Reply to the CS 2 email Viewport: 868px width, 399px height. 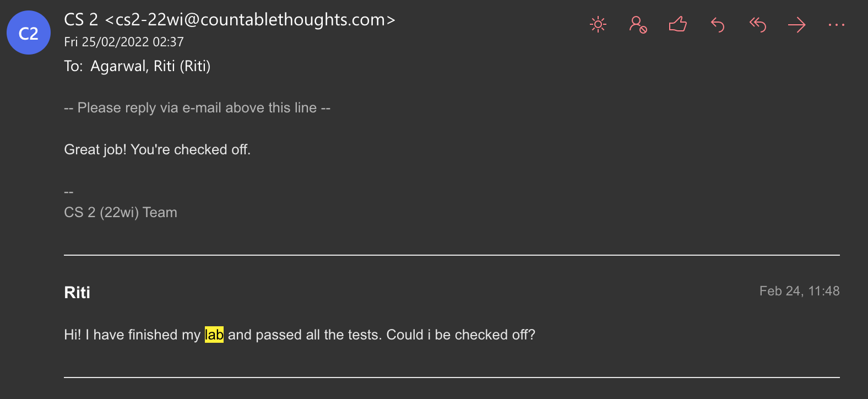coord(717,25)
